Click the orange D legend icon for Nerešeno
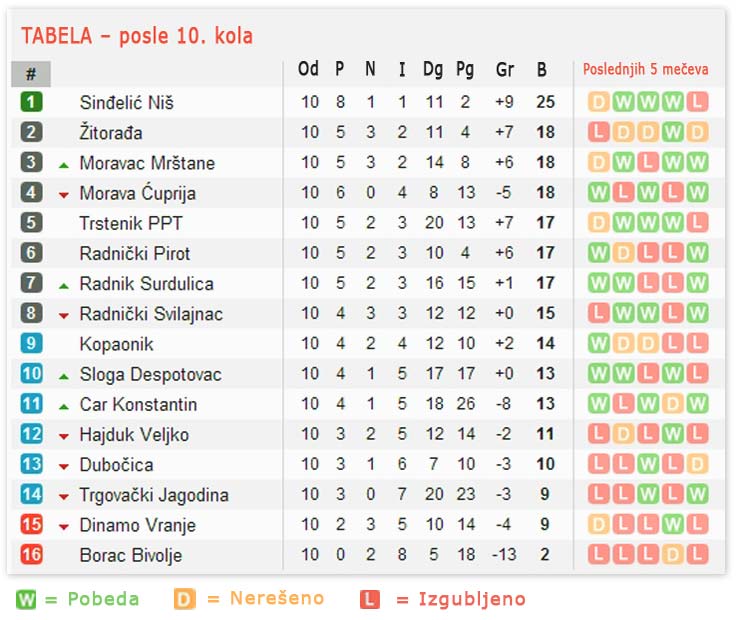This screenshot has width=740, height=620. click(184, 599)
